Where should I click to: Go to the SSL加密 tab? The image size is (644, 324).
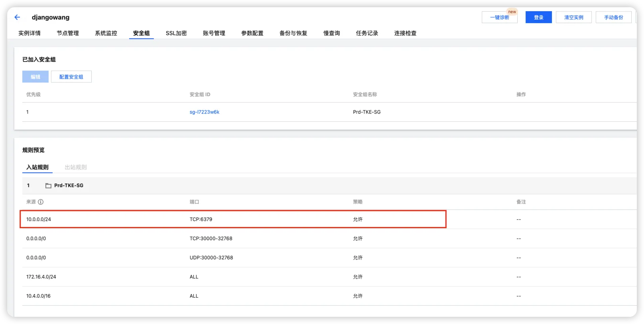point(176,33)
